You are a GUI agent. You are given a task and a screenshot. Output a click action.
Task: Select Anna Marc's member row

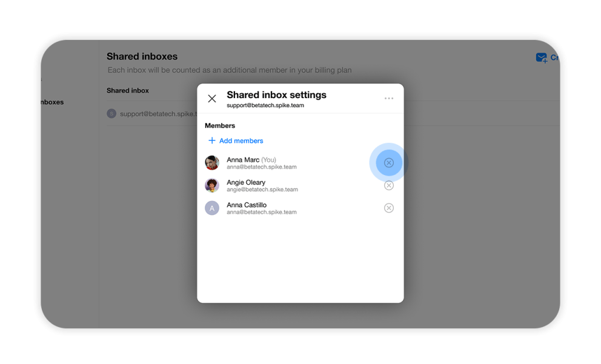[x=273, y=162]
